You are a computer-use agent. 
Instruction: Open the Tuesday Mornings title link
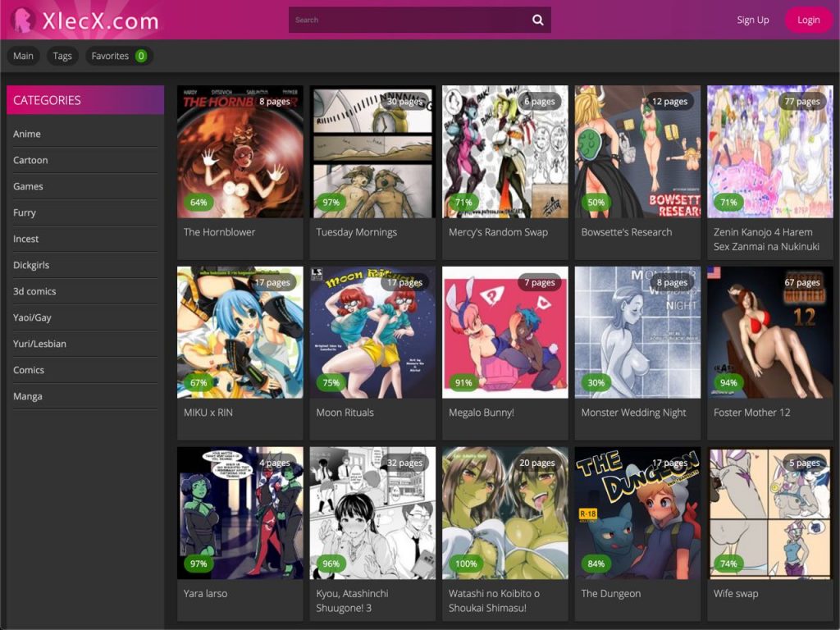356,232
